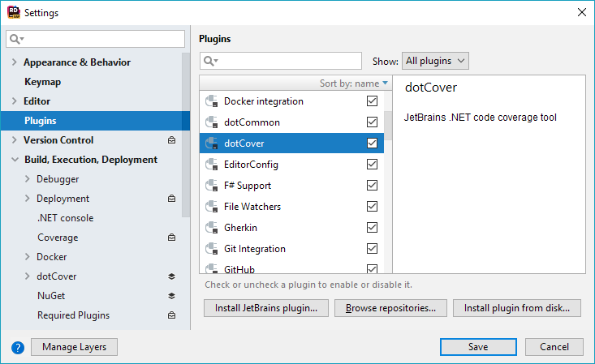Open the NuGet settings page
The width and height of the screenshot is (595, 364).
[51, 296]
